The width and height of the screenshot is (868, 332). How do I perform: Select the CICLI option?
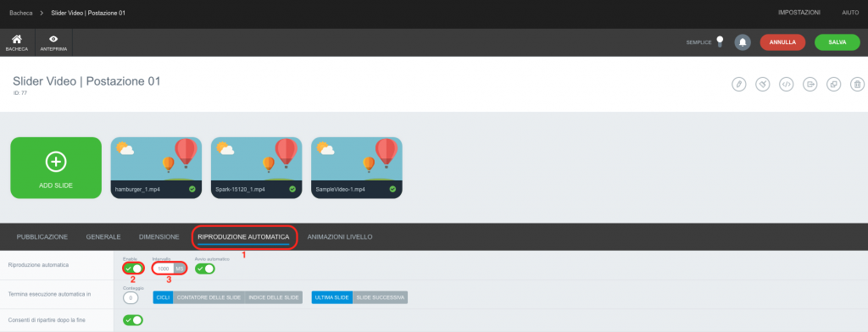click(x=163, y=297)
